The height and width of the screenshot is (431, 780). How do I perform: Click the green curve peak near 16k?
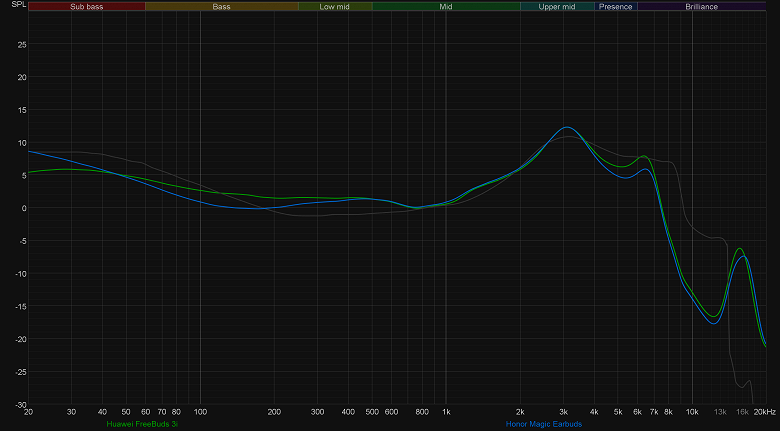(740, 248)
